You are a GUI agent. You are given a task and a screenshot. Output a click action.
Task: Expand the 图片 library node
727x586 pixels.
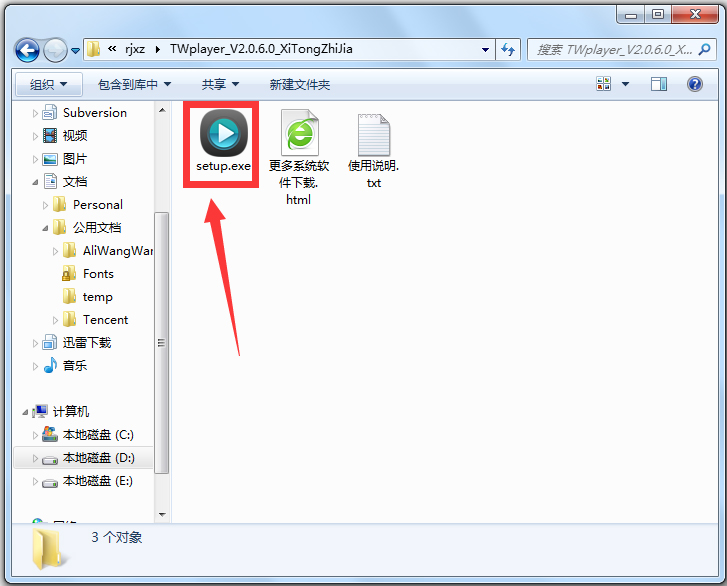35,159
